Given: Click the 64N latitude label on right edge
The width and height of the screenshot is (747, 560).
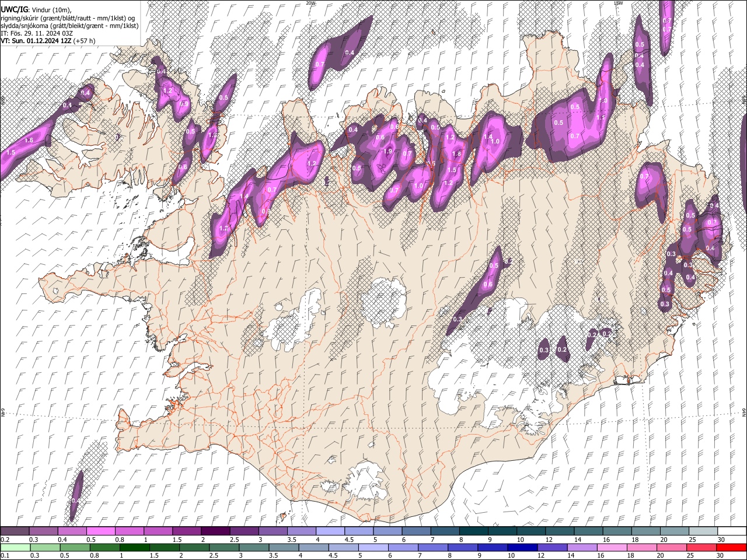Looking at the screenshot, I should 744,412.
